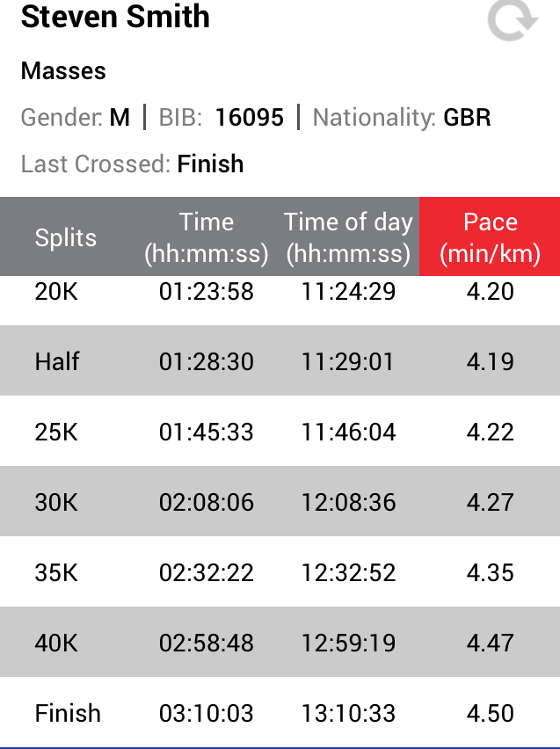Image resolution: width=560 pixels, height=749 pixels.
Task: Tap the Finish split row label
Action: point(68,713)
